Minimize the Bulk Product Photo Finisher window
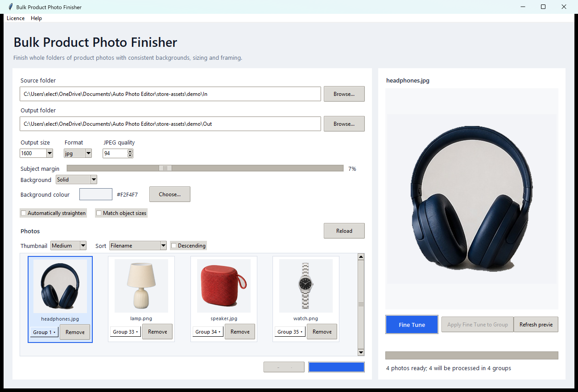Screen dimensions: 578x392 (523, 7)
